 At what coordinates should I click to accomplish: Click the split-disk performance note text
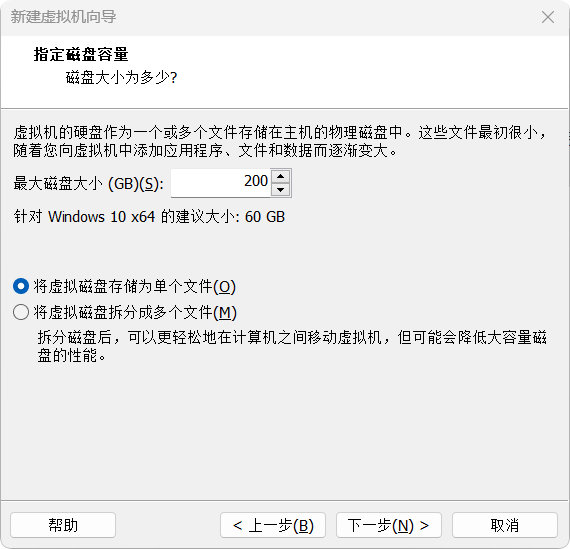point(292,346)
